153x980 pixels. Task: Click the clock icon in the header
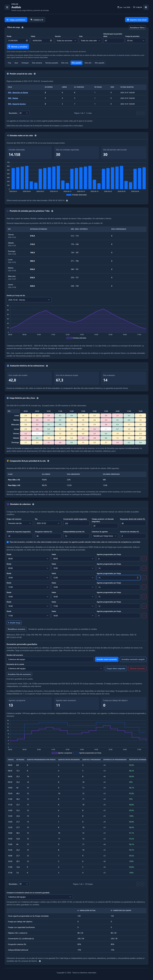(x=134, y=7)
